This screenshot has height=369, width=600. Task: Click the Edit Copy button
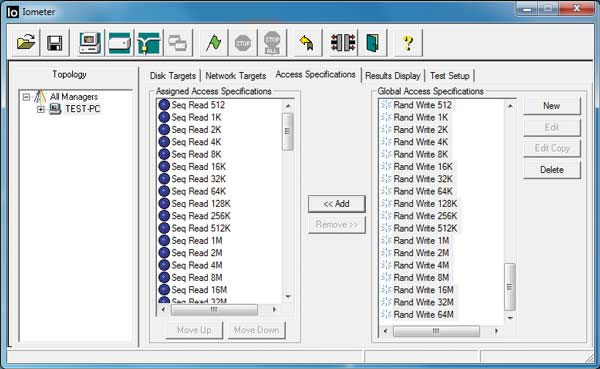point(551,148)
